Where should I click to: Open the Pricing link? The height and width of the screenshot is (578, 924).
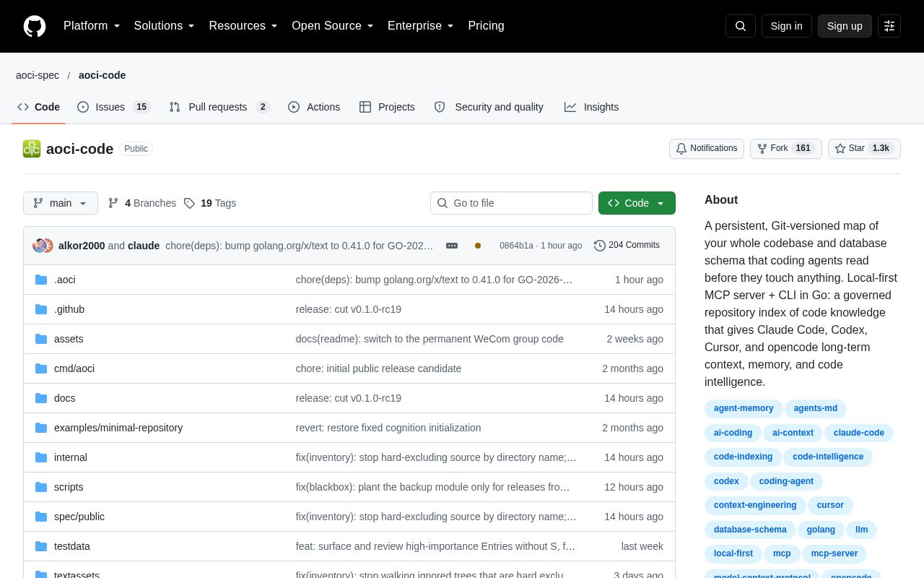click(486, 26)
